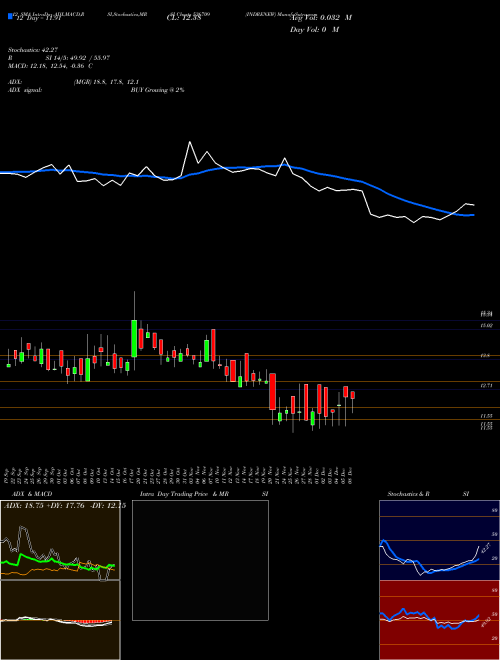Click the 'Stochastics & R' panel title

click(408, 494)
